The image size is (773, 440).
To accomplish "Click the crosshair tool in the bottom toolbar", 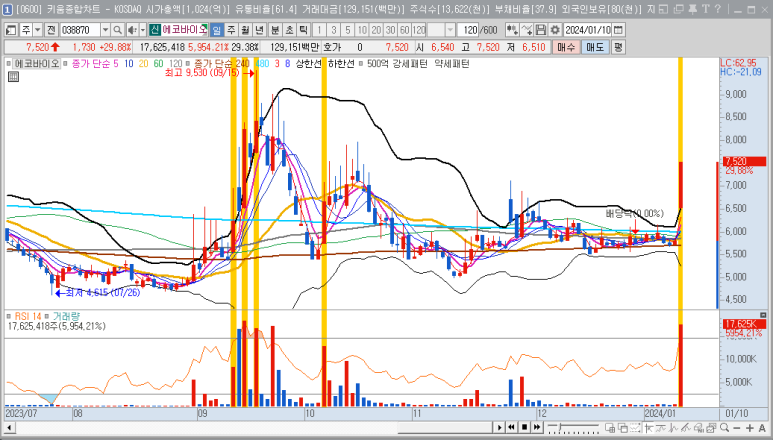I will pyautogui.click(x=649, y=427).
